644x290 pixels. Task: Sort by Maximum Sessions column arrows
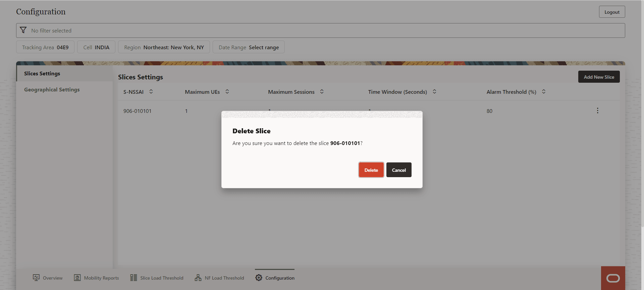[x=322, y=91]
